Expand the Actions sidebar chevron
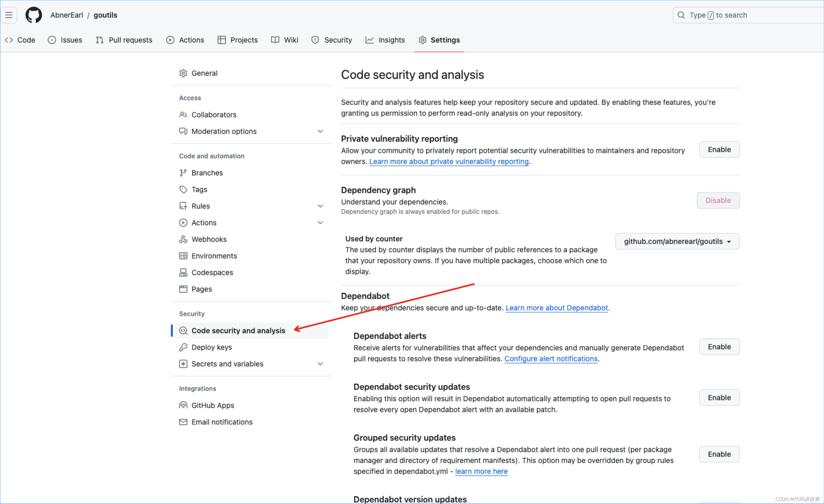Viewport: 824px width, 504px height. pos(320,222)
